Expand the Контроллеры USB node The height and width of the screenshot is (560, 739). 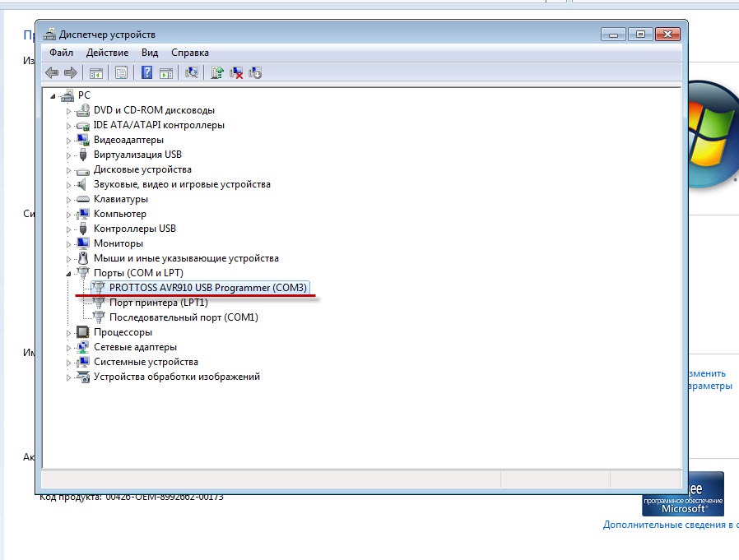pos(69,229)
